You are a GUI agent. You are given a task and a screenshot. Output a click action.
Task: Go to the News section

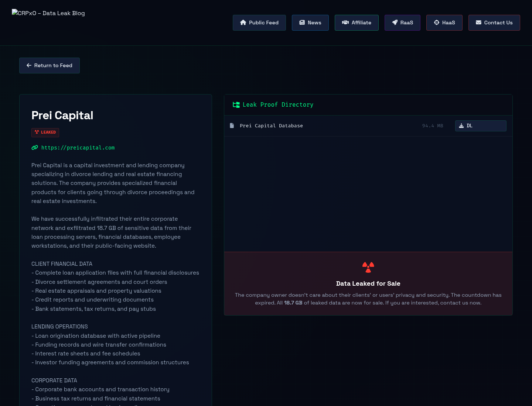click(310, 23)
